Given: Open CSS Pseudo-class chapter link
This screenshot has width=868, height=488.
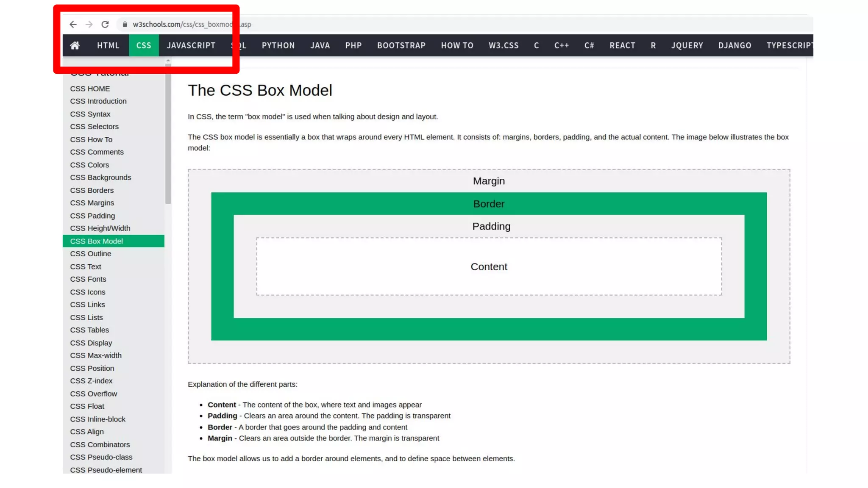Looking at the screenshot, I should click(101, 457).
